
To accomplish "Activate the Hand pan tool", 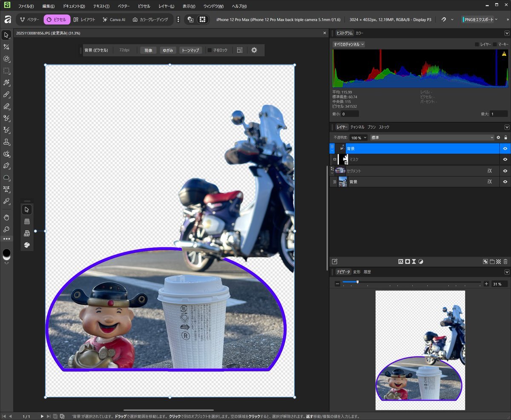I will tap(6, 217).
